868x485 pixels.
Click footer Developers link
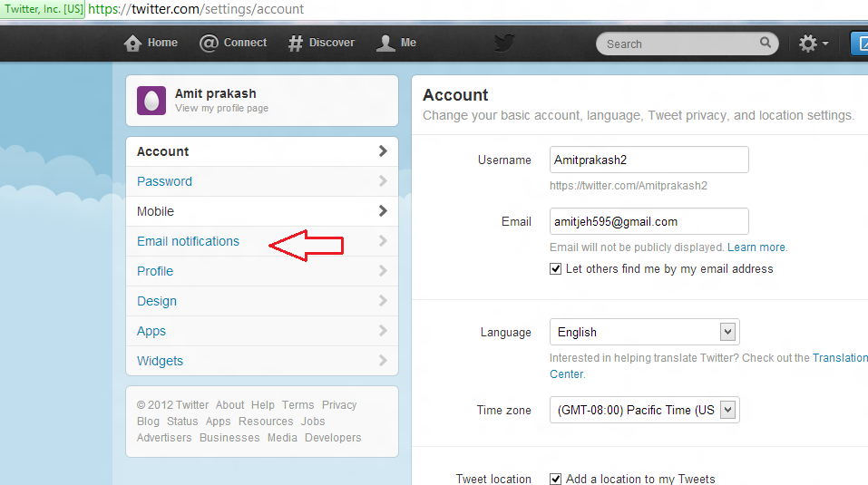333,438
